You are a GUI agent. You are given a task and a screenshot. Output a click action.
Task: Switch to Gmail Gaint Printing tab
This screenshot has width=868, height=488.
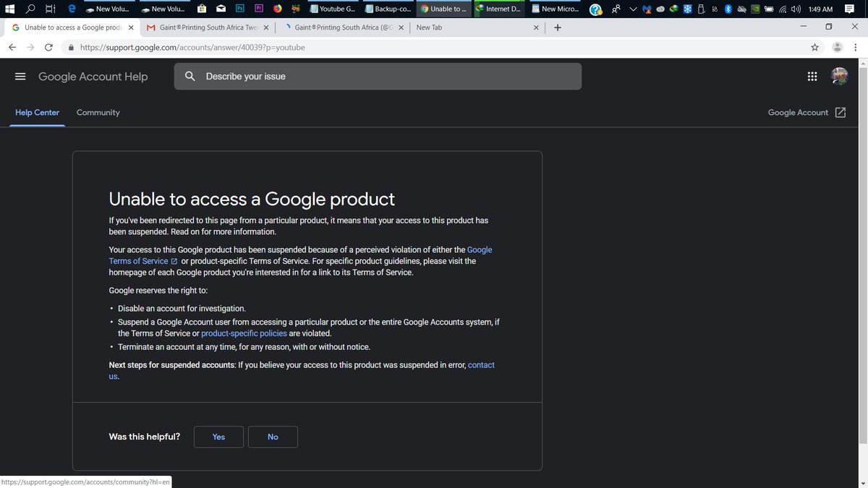click(x=207, y=27)
